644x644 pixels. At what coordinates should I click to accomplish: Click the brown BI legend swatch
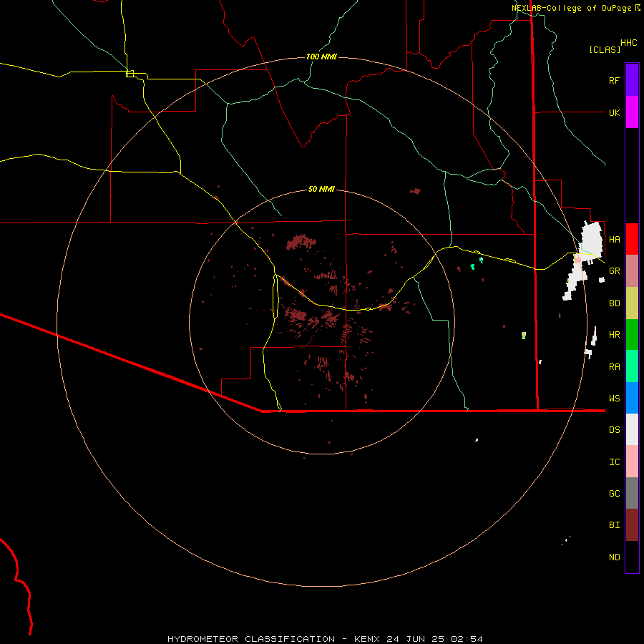pyautogui.click(x=632, y=525)
